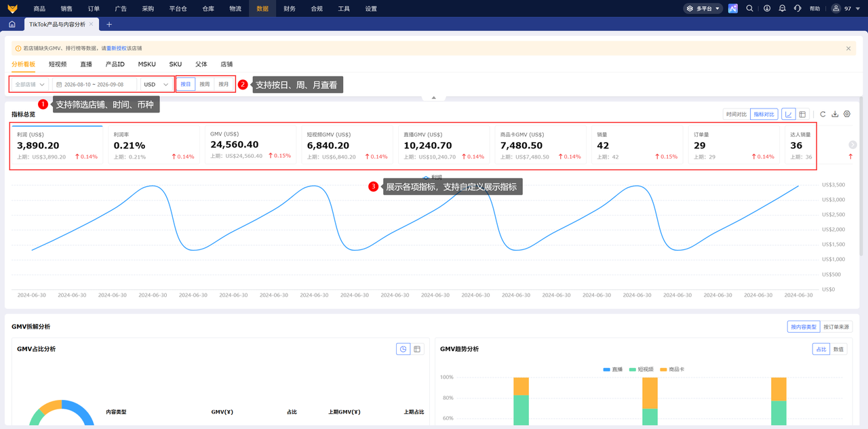Screen dimensions: 868x429
Task: Open the customer service headset icon
Action: [x=797, y=9]
